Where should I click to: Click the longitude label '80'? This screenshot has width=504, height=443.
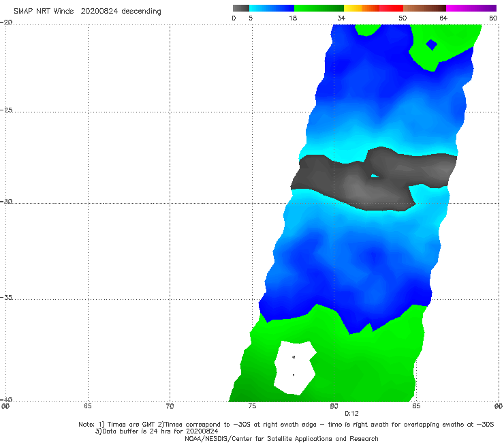pyautogui.click(x=334, y=406)
